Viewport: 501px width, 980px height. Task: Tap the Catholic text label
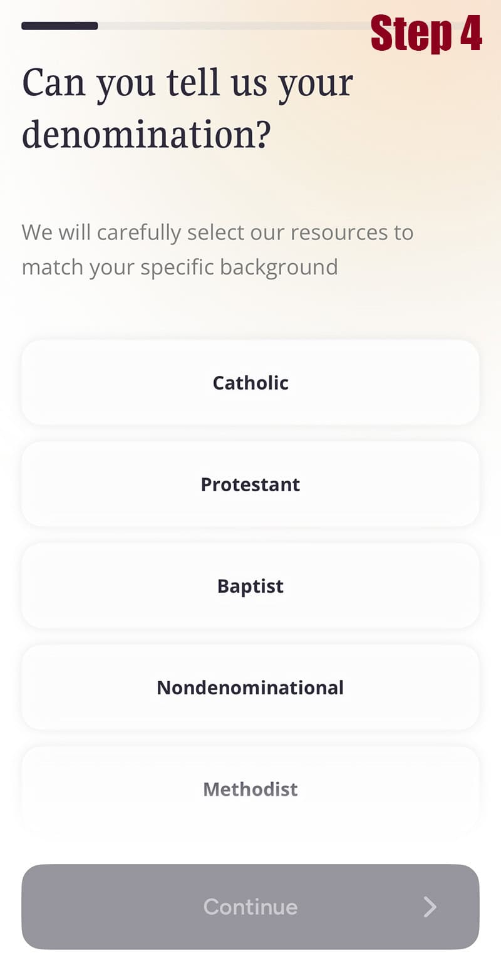[250, 382]
